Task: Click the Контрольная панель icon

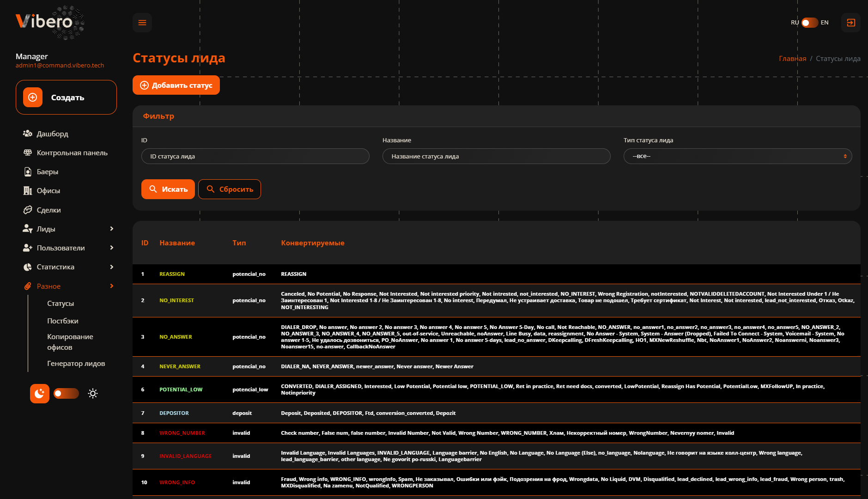Action: [28, 152]
